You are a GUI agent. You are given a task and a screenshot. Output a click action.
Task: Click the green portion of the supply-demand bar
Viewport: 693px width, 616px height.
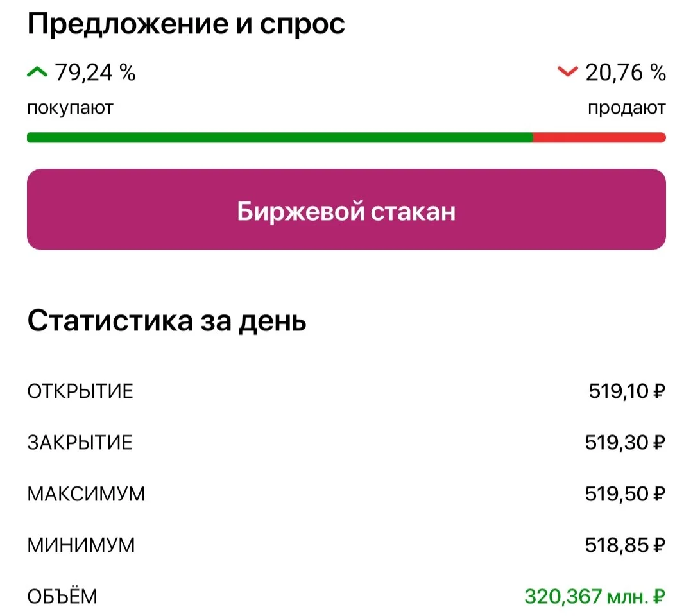(x=280, y=137)
